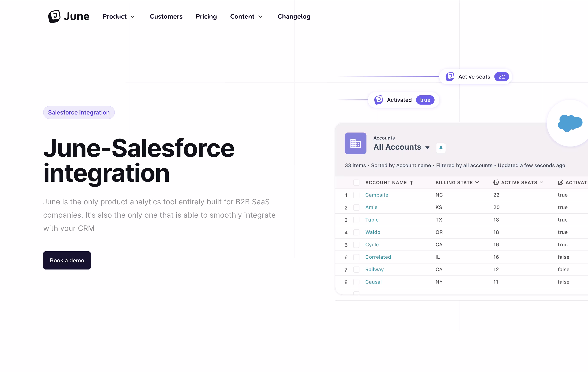Click the Book a demo button
This screenshot has width=588, height=372.
click(x=67, y=260)
